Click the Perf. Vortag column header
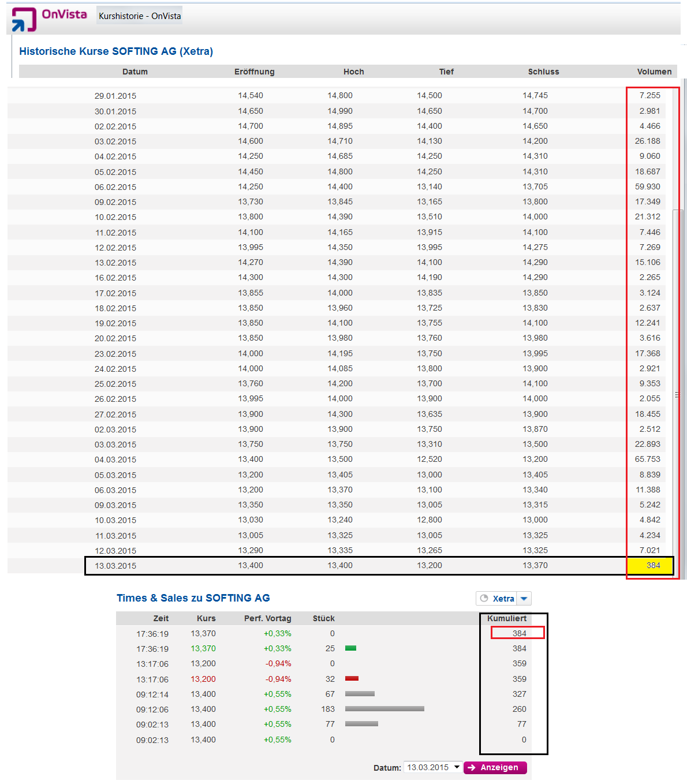 coord(268,618)
